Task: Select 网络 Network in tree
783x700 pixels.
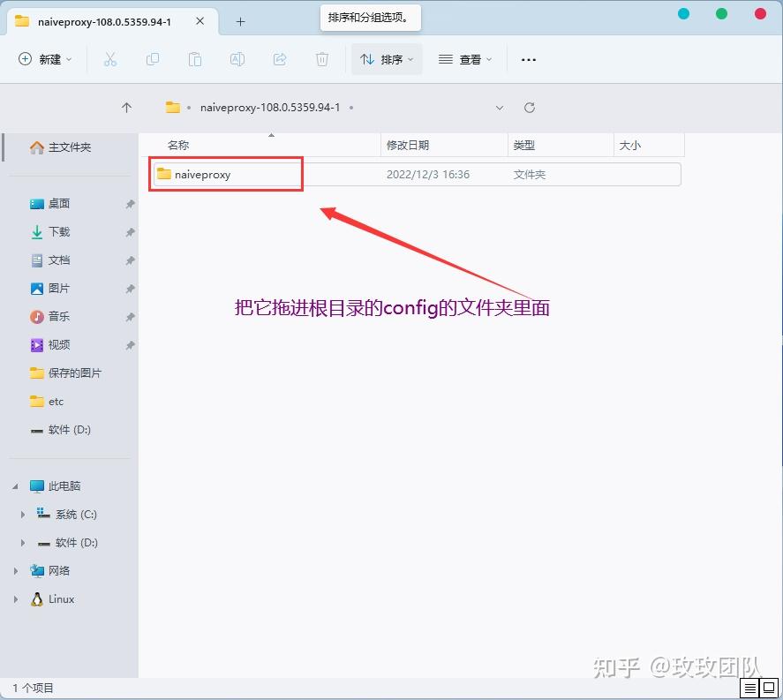Action: 59,571
